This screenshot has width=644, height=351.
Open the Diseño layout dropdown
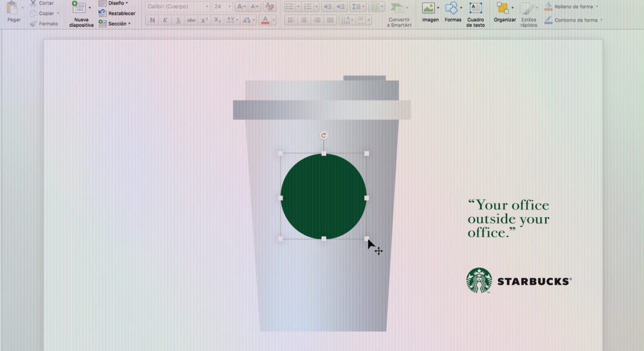114,4
